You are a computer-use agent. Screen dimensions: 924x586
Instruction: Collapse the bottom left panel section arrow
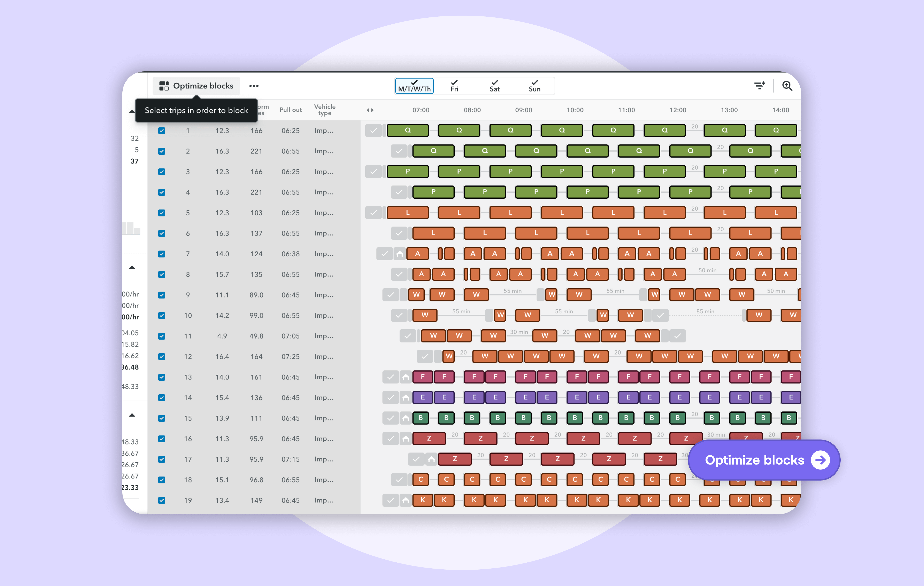point(132,415)
